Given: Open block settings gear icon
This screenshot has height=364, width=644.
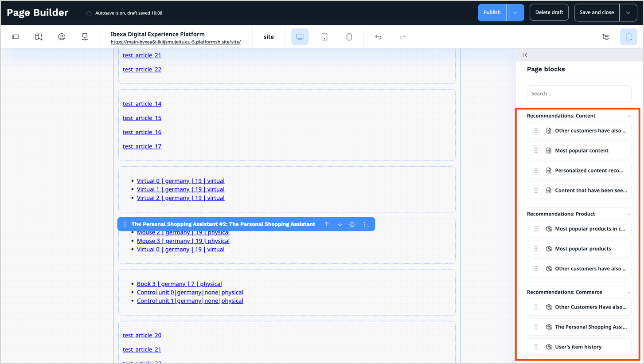Looking at the screenshot, I should click(352, 224).
